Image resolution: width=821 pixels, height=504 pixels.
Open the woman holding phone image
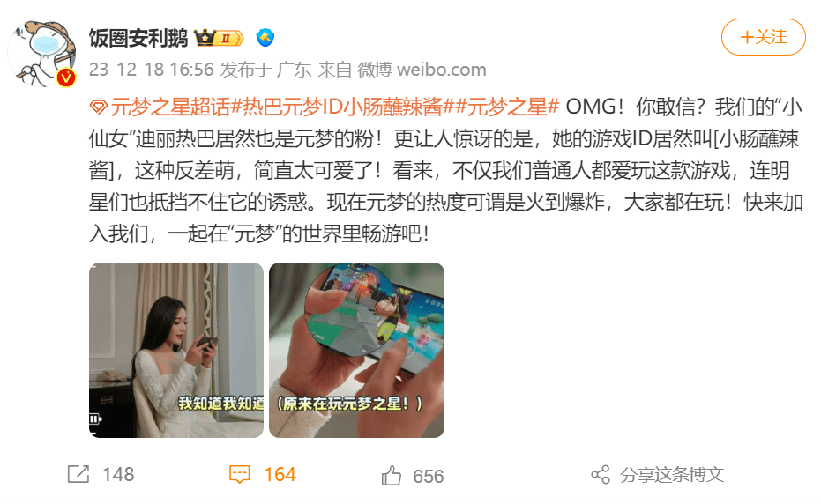176,350
